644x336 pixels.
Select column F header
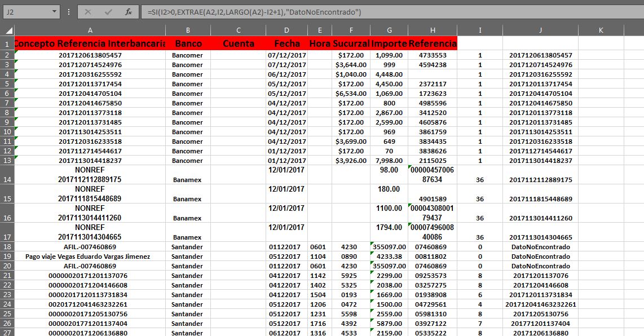[351, 30]
